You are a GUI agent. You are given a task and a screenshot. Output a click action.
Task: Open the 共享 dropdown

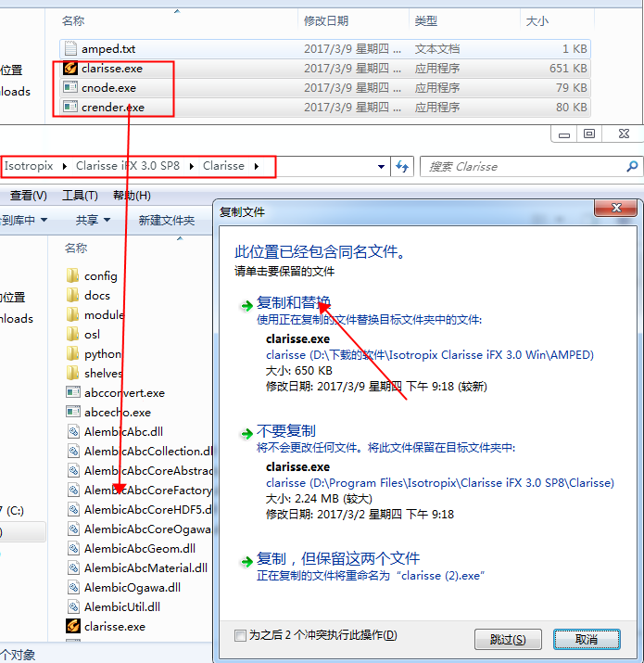(93, 220)
